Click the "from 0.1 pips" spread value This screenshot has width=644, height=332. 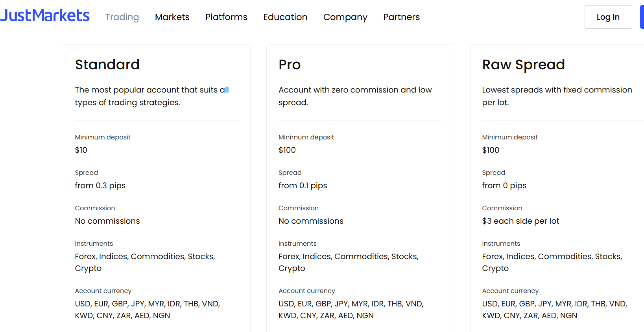tap(303, 185)
